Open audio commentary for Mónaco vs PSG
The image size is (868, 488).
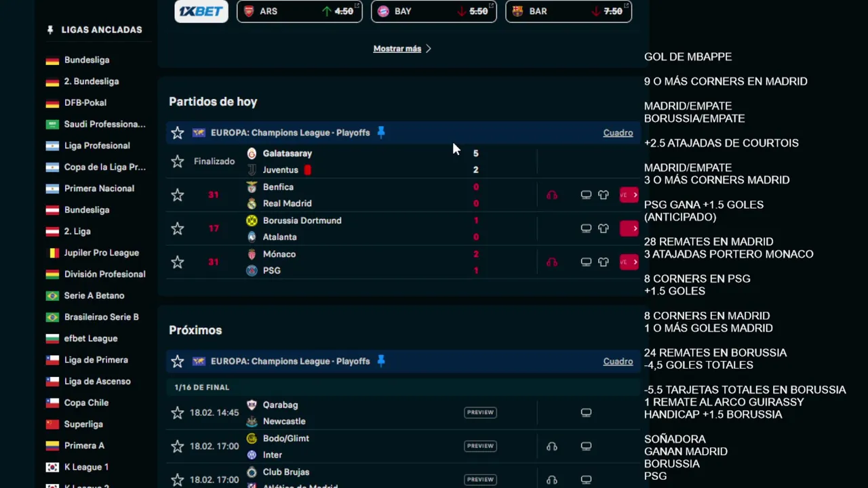[x=552, y=262]
